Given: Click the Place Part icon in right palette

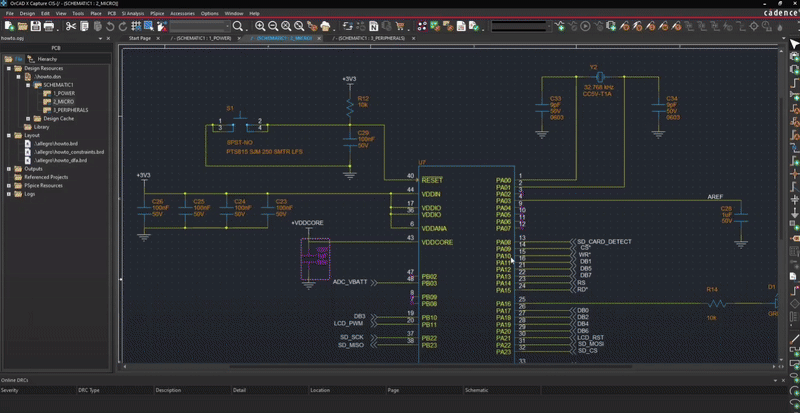Looking at the screenshot, I should tap(794, 56).
